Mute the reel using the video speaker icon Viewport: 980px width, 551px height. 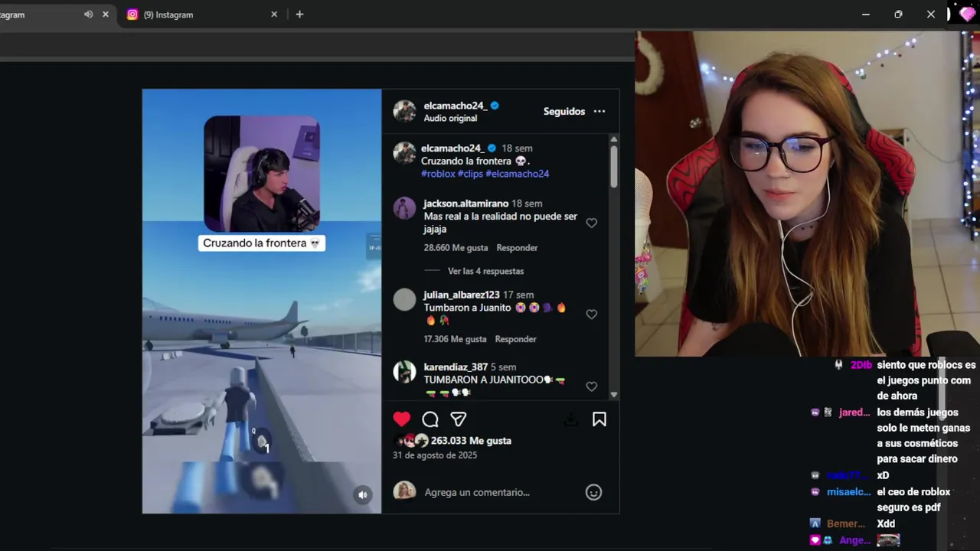tap(363, 494)
